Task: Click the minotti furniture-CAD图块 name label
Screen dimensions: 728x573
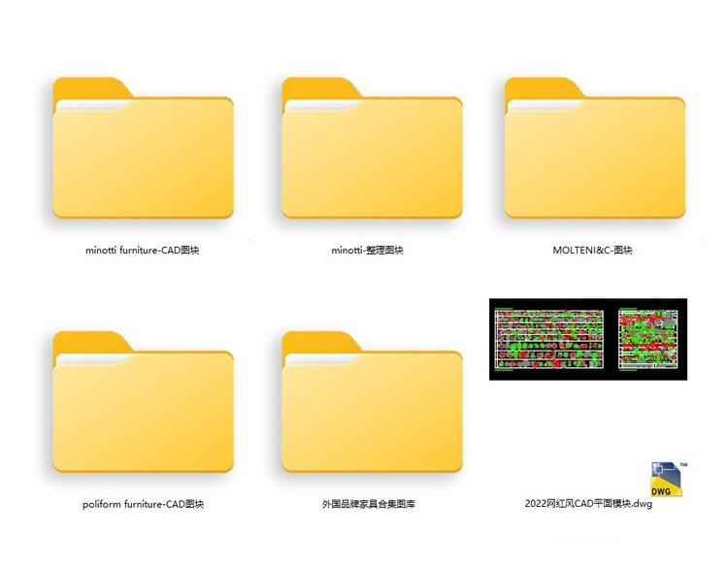Action: point(143,250)
